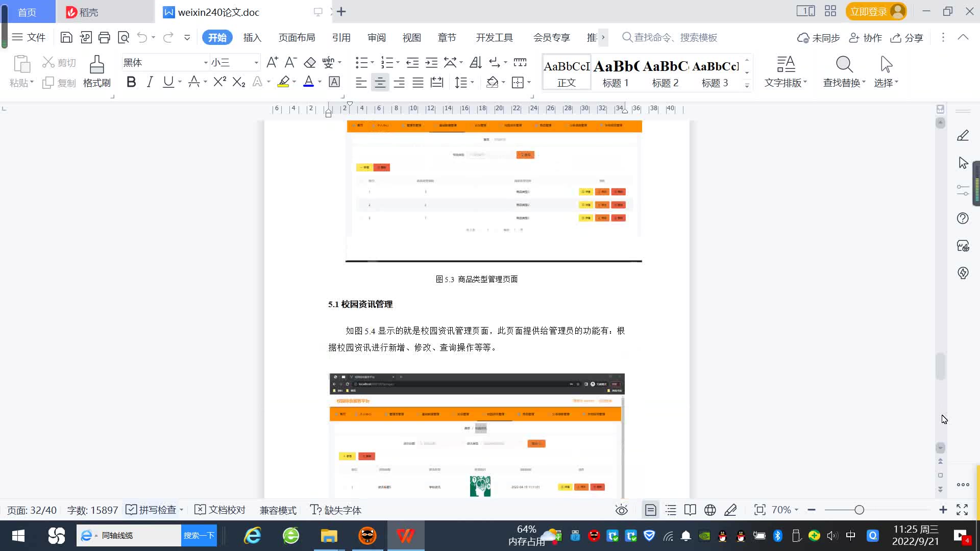This screenshot has height=551, width=980.
Task: Toggle right text alignment
Action: point(399,82)
